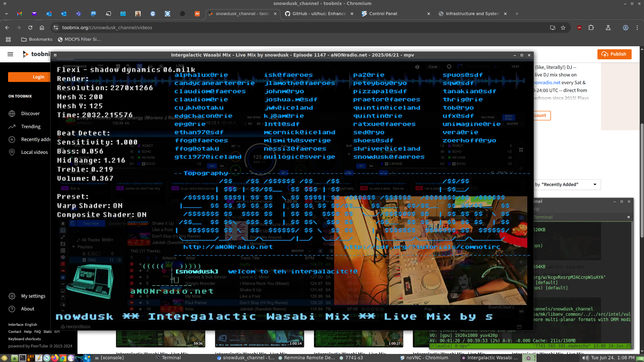This screenshot has width=644, height=362.
Task: Open the 1:00:27 video thumbnail
Action: coord(359,339)
